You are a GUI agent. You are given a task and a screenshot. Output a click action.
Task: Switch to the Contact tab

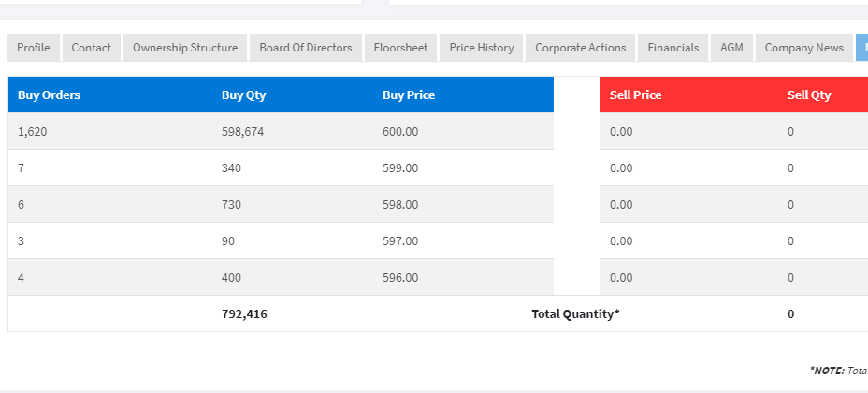click(x=92, y=48)
